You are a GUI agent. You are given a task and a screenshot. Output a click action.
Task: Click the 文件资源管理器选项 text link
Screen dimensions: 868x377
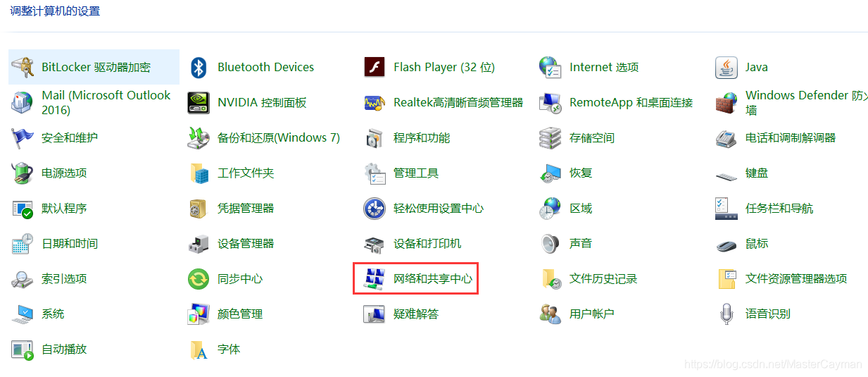[x=796, y=279]
